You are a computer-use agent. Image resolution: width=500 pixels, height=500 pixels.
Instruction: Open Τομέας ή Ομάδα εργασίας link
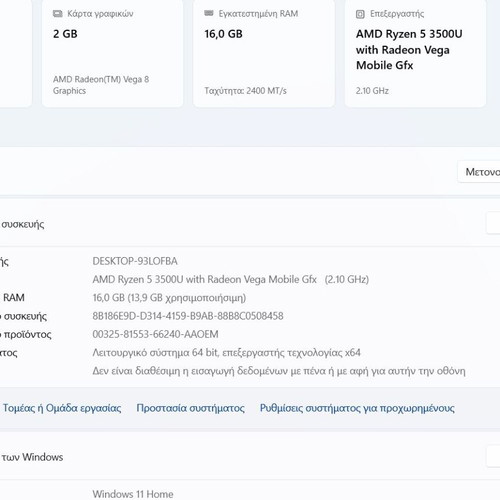[62, 408]
